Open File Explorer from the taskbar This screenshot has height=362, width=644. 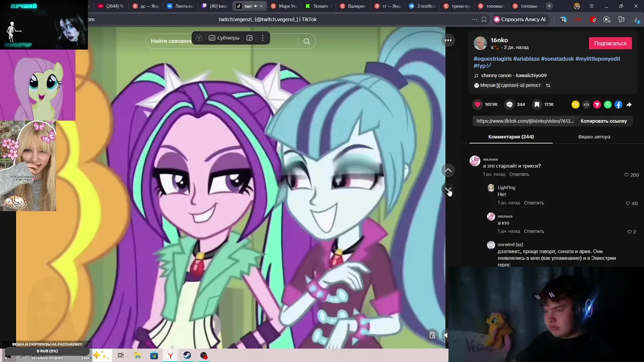pyautogui.click(x=137, y=355)
